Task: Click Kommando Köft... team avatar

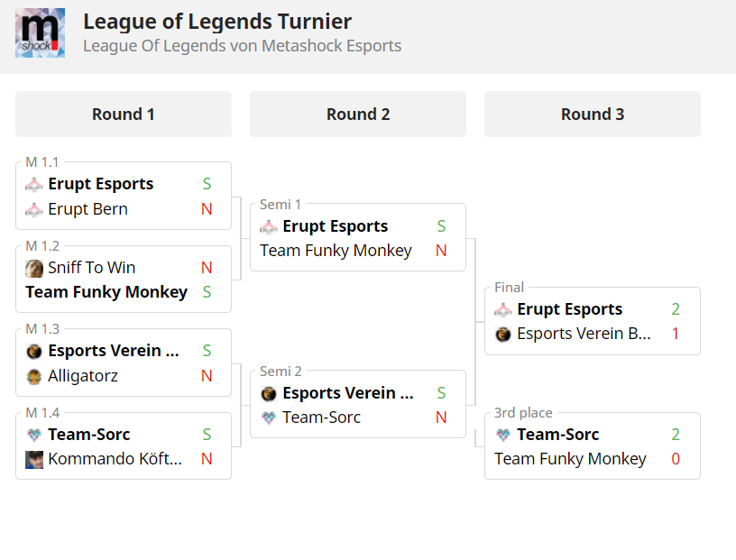Action: coord(34,460)
